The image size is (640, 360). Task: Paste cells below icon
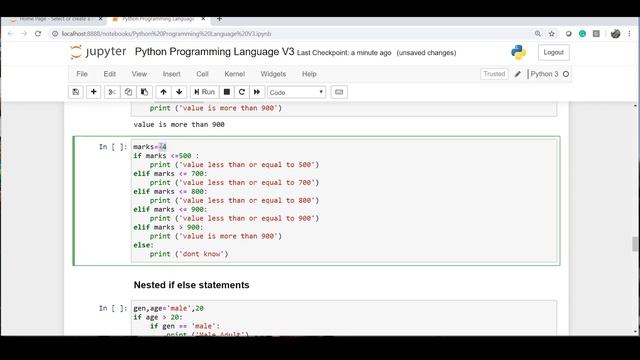[x=144, y=92]
